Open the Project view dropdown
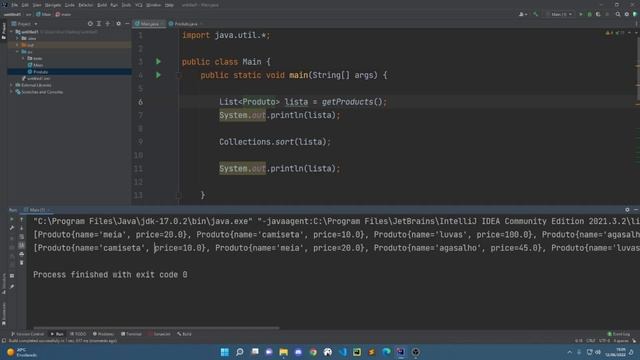This screenshot has height=360, width=640. (x=24, y=24)
